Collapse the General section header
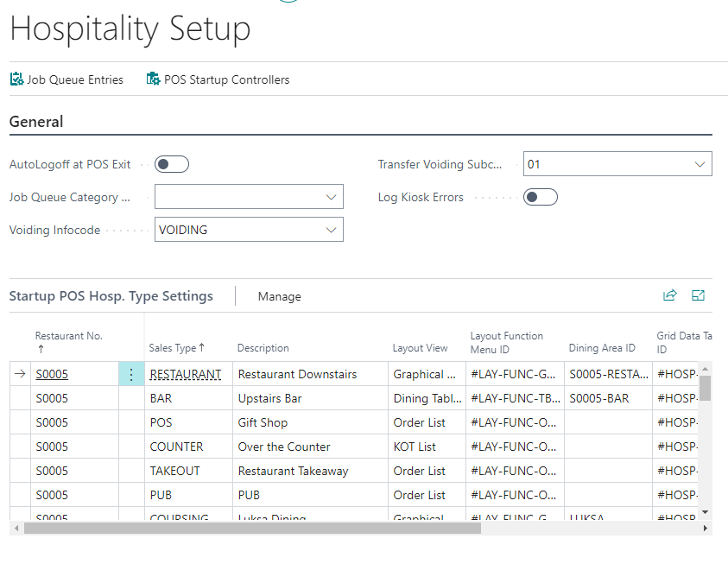This screenshot has width=728, height=564. coord(36,122)
